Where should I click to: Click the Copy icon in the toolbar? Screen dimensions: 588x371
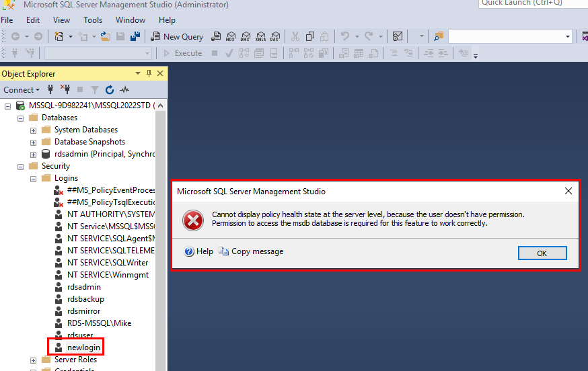point(309,36)
